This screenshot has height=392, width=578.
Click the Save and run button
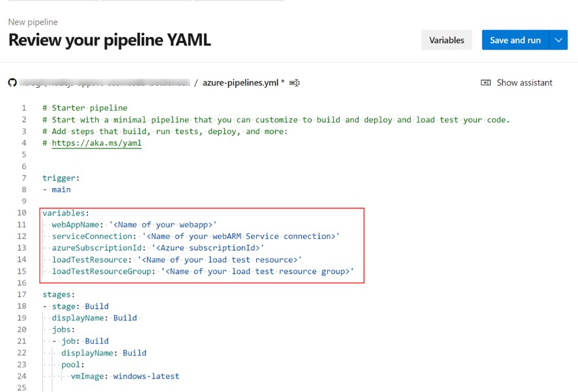click(x=515, y=40)
